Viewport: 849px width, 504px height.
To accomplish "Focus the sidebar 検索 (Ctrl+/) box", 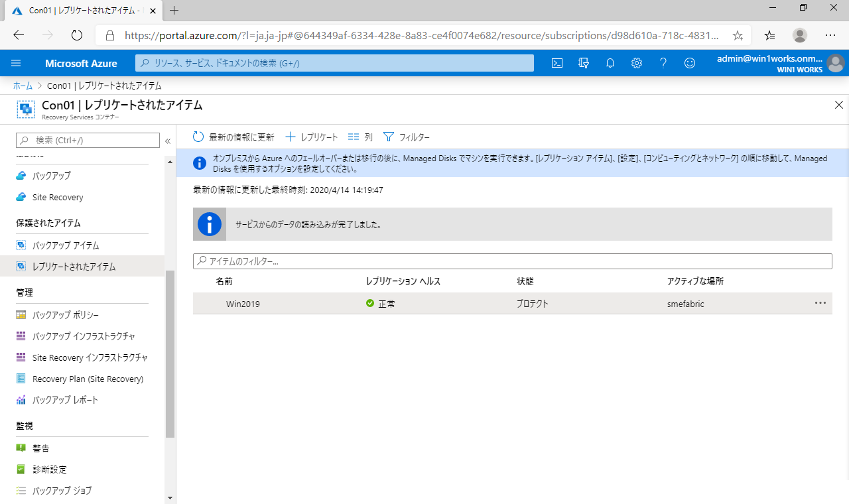I will 88,141.
